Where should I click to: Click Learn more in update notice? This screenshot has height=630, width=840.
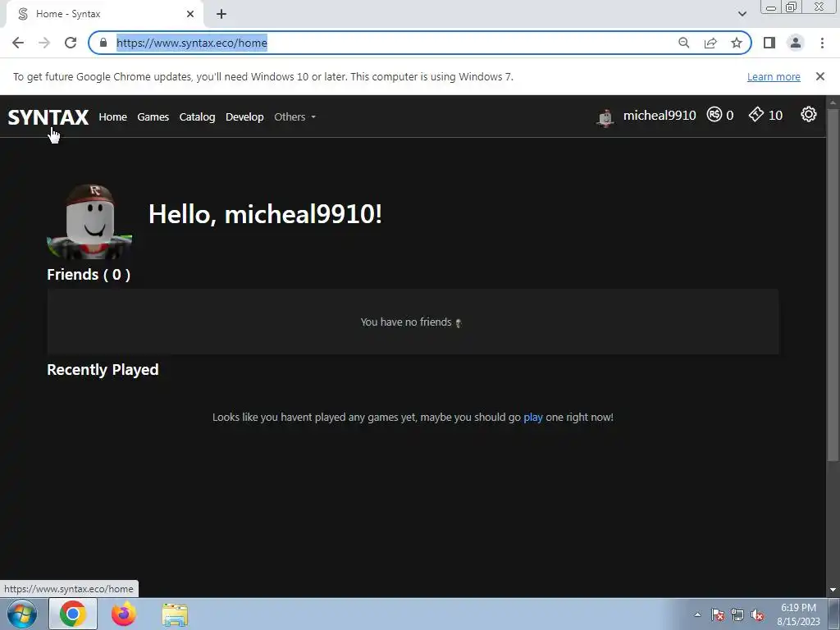coord(774,76)
